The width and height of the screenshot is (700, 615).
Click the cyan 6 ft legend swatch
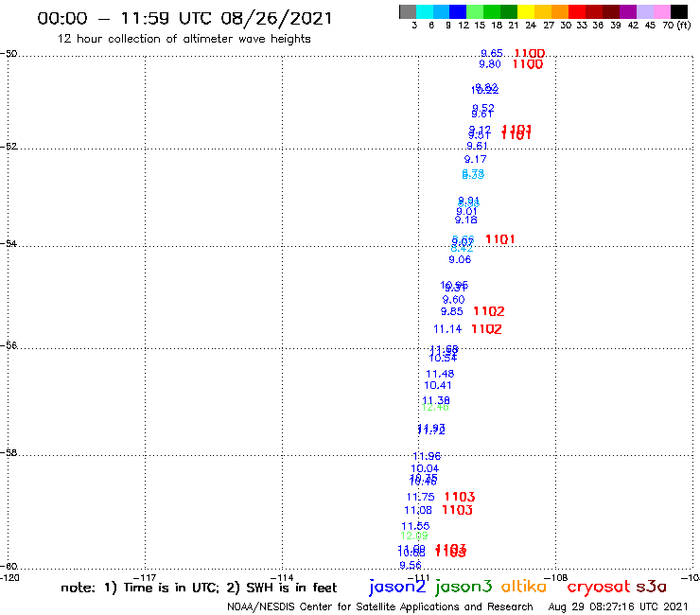click(x=425, y=11)
